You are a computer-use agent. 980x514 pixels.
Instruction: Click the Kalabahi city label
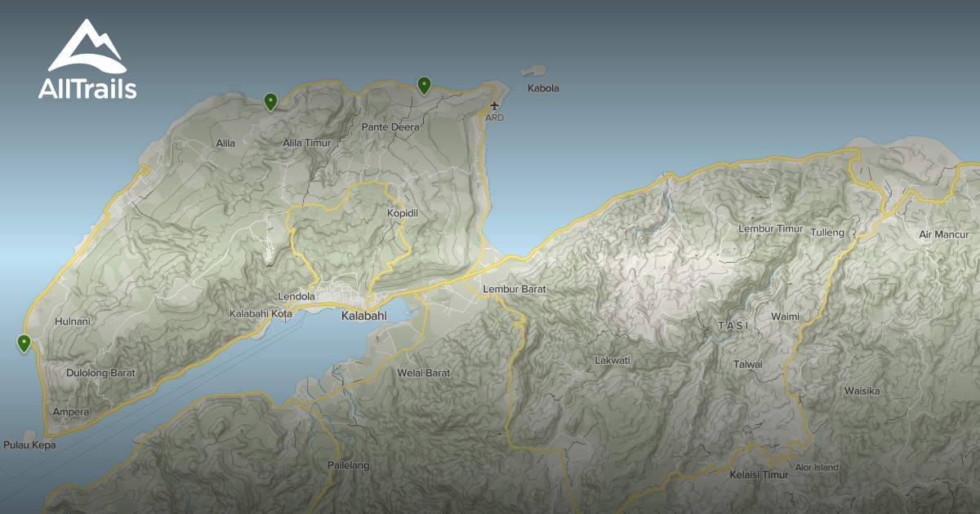tap(365, 316)
